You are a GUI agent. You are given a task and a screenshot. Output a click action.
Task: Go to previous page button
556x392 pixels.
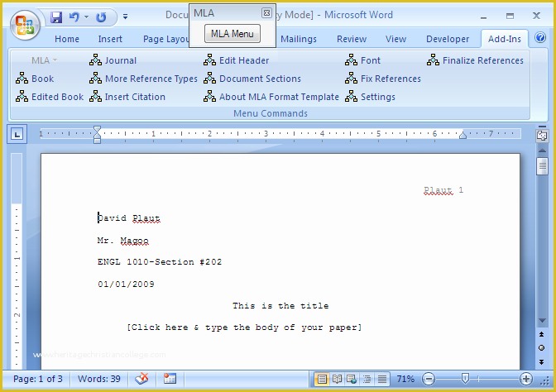[541, 334]
